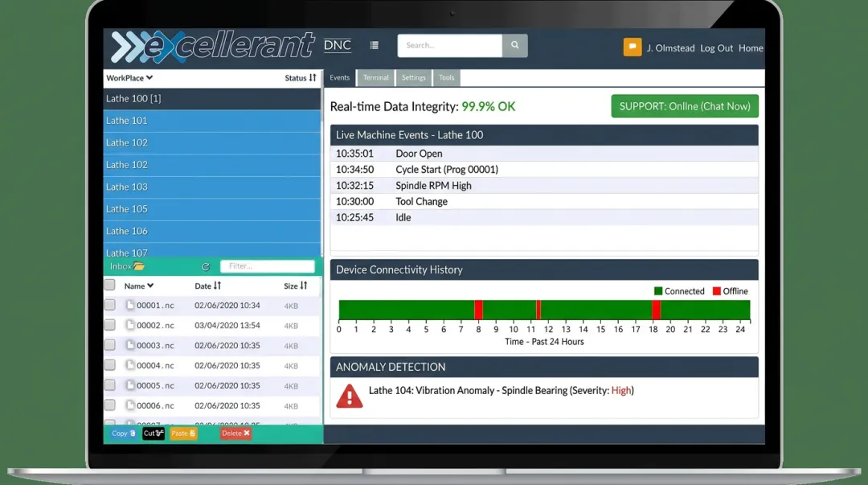Click the Inbox folder icon
The image size is (868, 485).
[139, 266]
